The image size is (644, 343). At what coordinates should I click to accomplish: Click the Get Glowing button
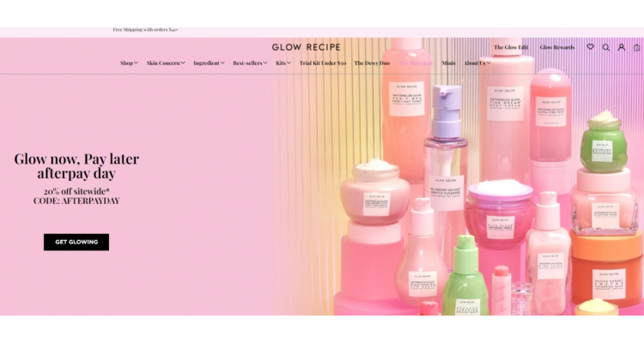[76, 242]
